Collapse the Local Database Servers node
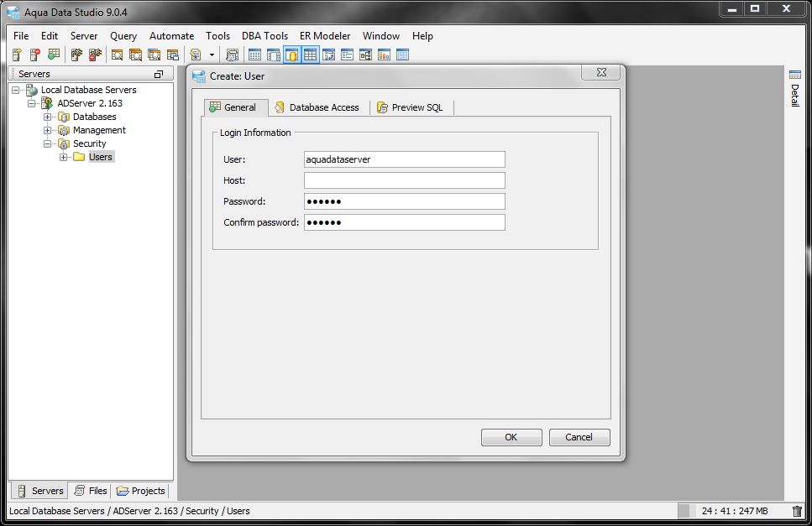Screen dimensions: 812x526 coord(16,90)
